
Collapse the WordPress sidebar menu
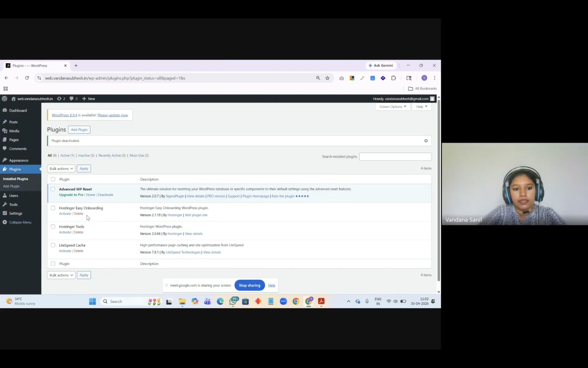click(21, 222)
